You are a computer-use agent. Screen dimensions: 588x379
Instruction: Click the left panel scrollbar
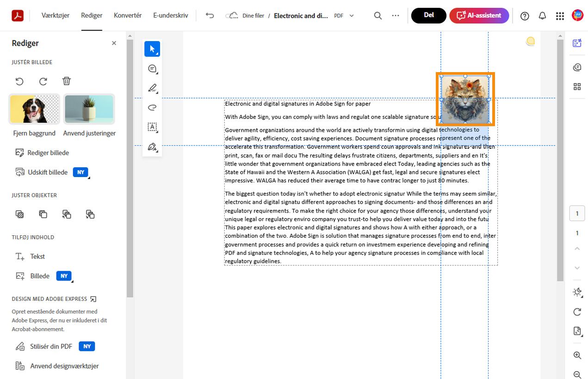(130, 168)
